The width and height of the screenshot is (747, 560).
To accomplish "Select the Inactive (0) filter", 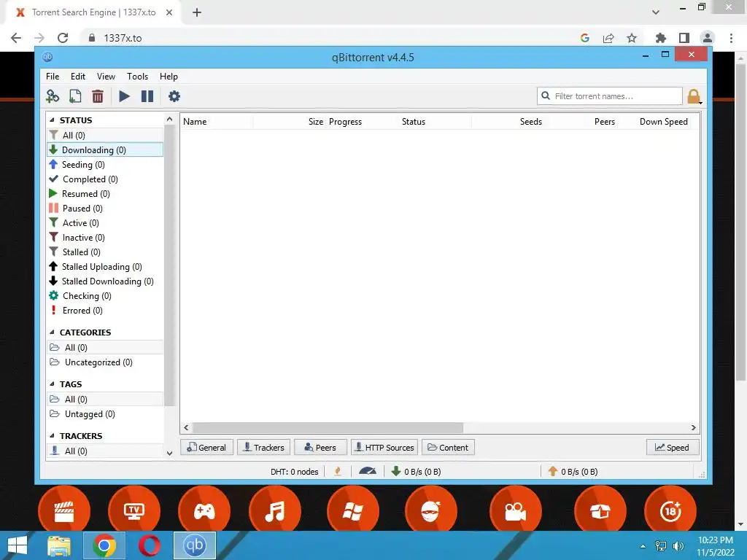I will coord(105,238).
